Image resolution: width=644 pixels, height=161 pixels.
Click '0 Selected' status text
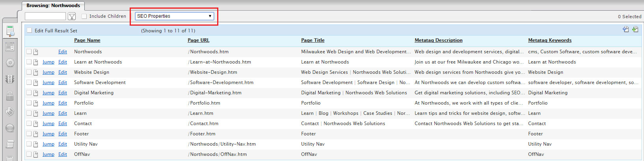[629, 17]
